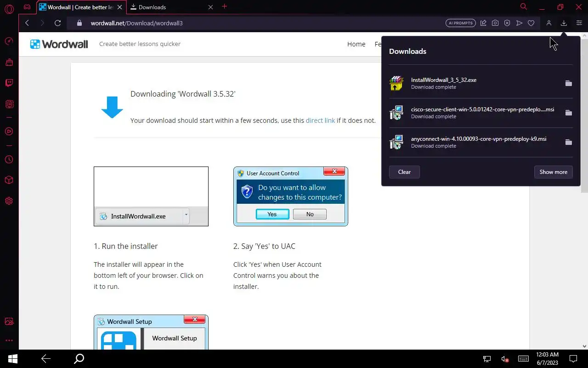588x368 pixels.
Task: Reload the Wordwall page
Action: click(x=57, y=23)
